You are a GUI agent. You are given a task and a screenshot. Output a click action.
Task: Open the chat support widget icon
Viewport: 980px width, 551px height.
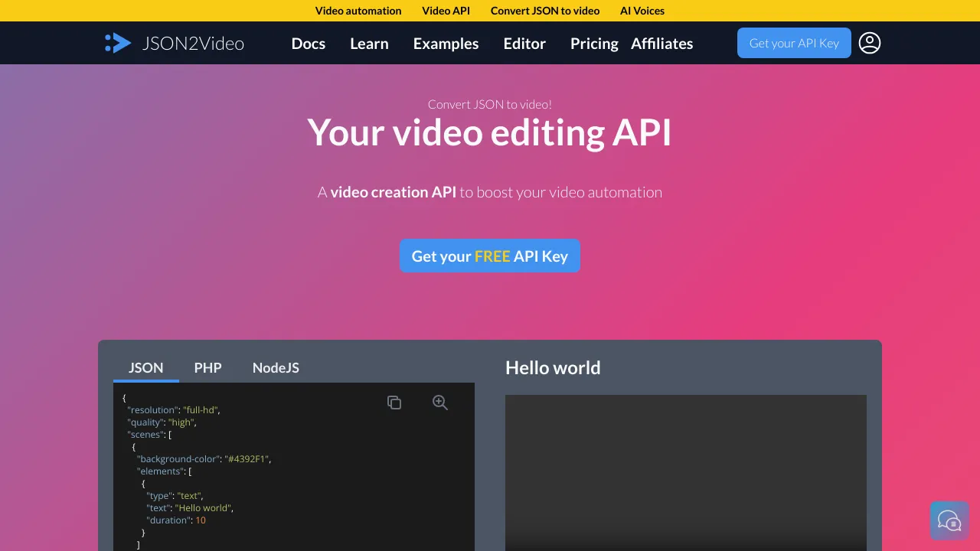click(x=949, y=520)
